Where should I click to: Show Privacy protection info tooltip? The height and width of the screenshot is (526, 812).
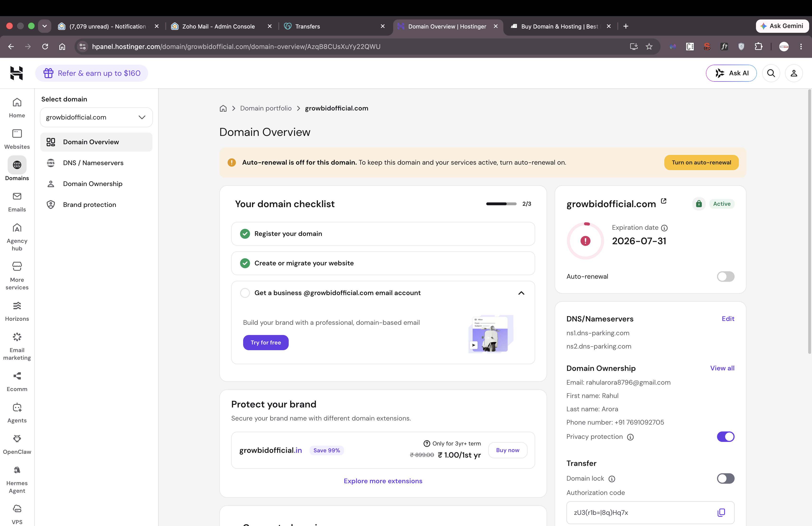click(631, 437)
